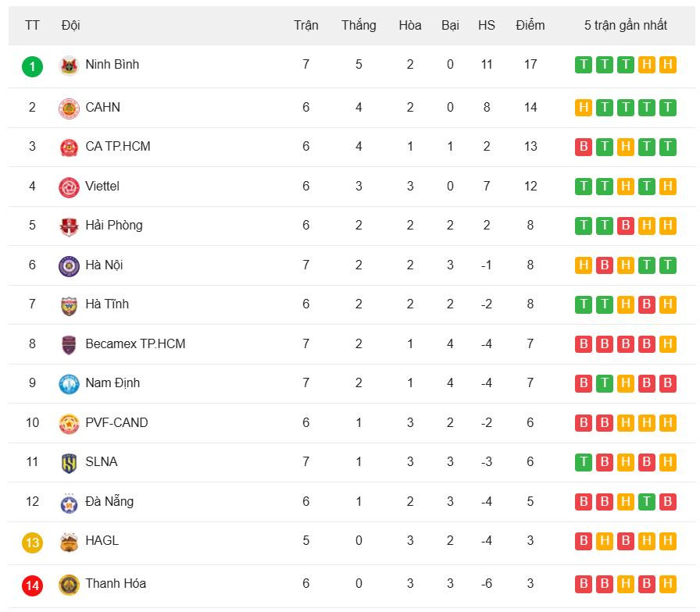Click CA TP.HCM's red B result badge
This screenshot has width=700, height=612.
click(x=584, y=147)
